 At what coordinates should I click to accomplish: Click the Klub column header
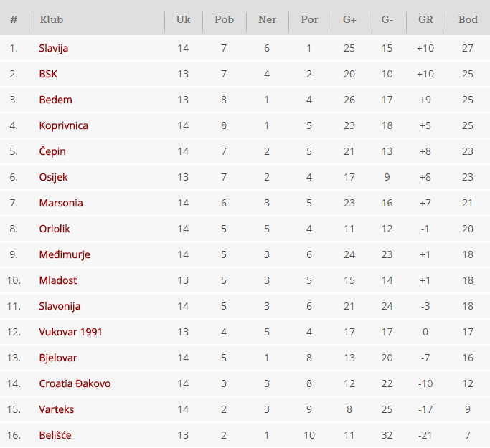pos(50,19)
